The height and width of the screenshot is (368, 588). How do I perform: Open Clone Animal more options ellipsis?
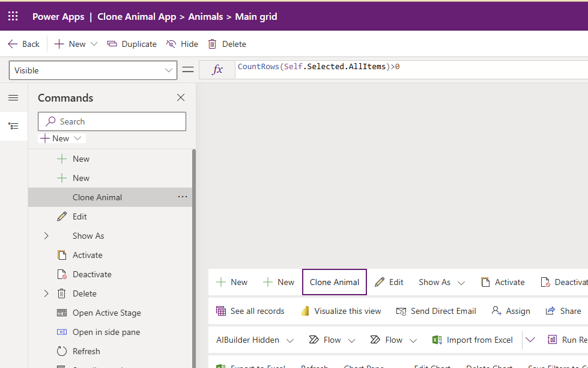click(183, 197)
